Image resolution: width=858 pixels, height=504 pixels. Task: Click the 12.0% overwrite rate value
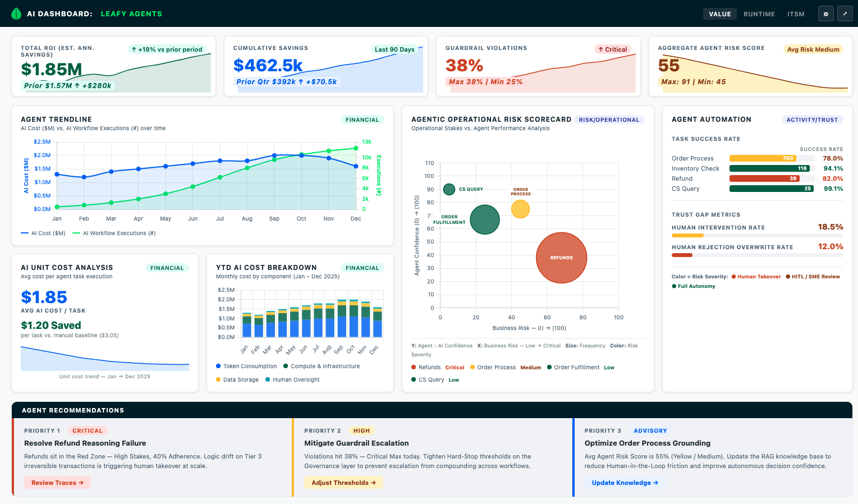coord(831,246)
